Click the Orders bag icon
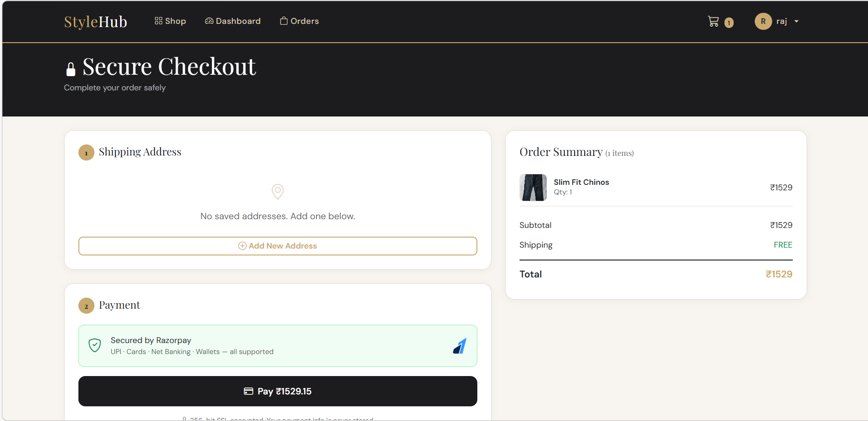Screen dimensions: 868x421 [283, 21]
